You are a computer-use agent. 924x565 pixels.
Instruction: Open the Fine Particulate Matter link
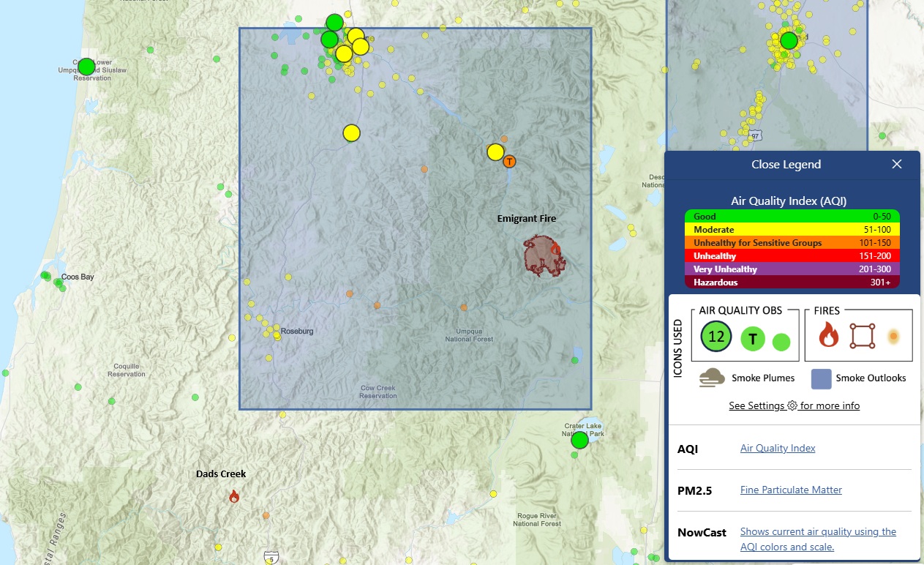[791, 490]
